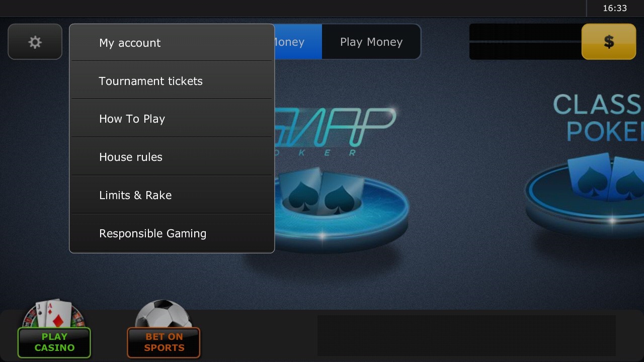Screen dimensions: 644x362
Task: Switch to the Real Money mode
Action: point(298,42)
